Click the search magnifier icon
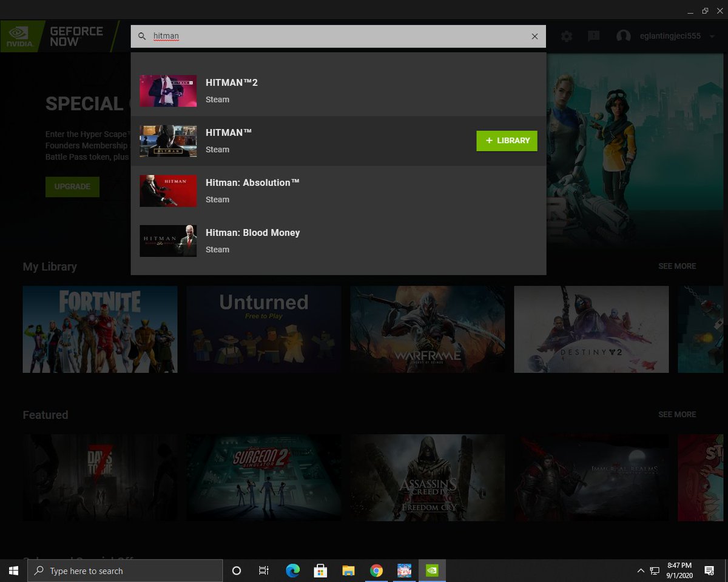The height and width of the screenshot is (582, 728). click(142, 36)
